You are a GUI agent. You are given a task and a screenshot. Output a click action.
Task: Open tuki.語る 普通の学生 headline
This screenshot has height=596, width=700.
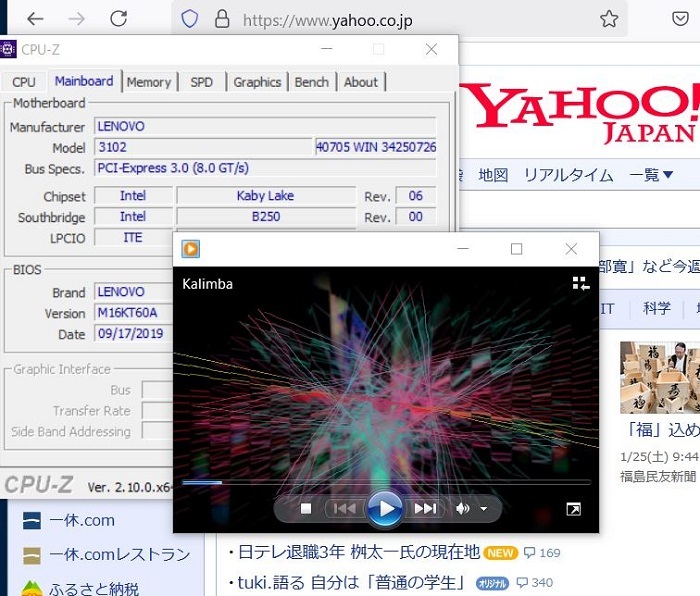pos(351,582)
